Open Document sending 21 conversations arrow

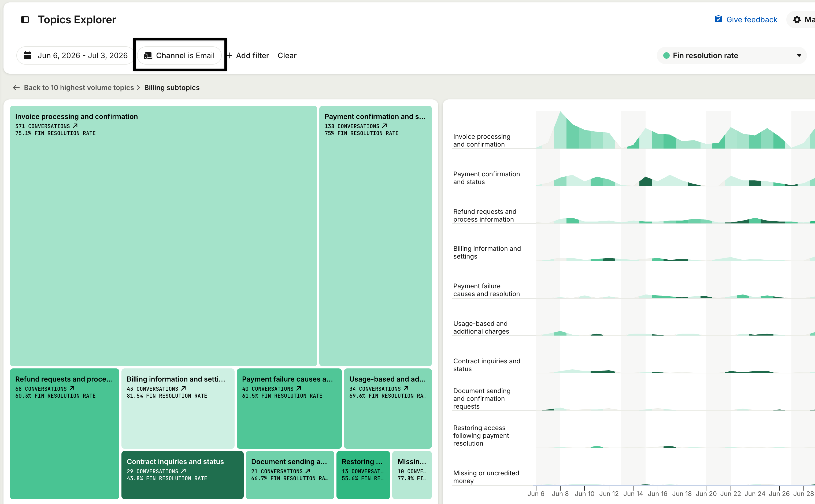tap(308, 471)
